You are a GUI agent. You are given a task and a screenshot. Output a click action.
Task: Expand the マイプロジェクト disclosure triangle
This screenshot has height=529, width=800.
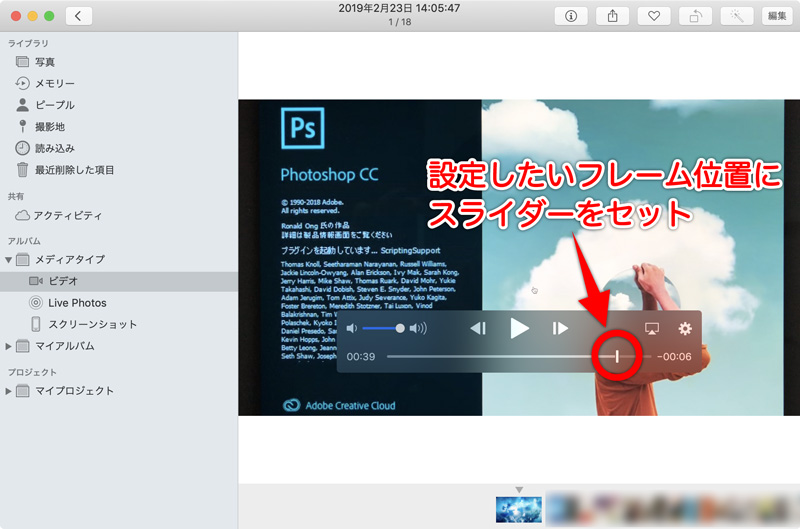coord(8,391)
